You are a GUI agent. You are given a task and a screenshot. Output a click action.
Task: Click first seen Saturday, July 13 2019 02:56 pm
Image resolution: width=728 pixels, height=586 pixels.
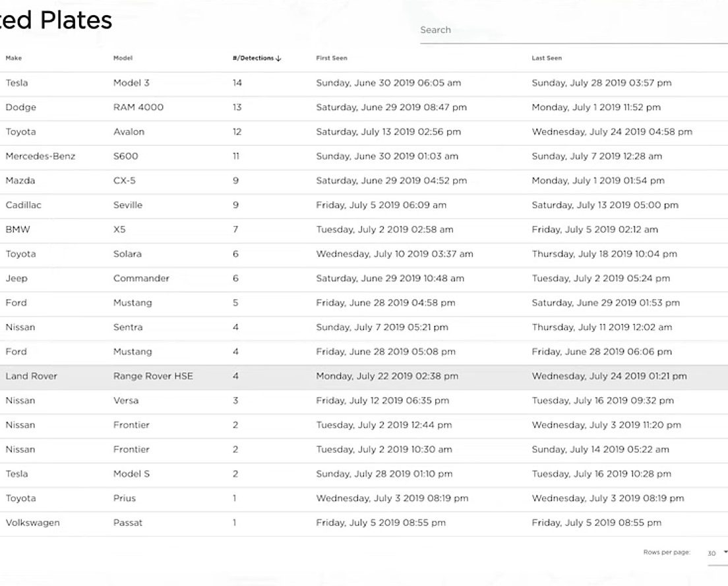[x=388, y=131]
